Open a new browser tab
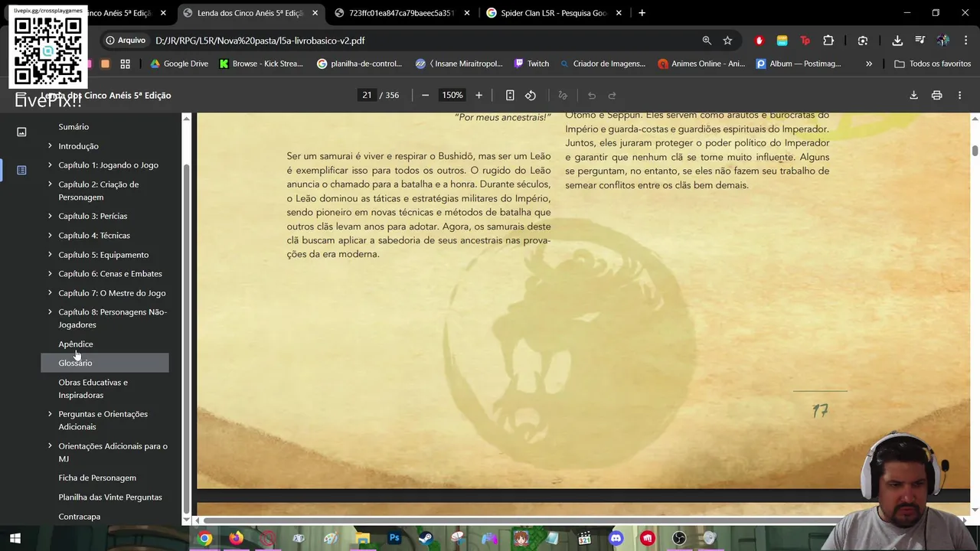980x551 pixels. pos(642,13)
